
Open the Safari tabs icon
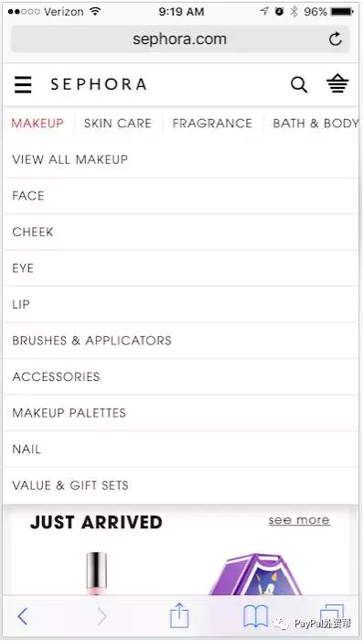click(332, 614)
